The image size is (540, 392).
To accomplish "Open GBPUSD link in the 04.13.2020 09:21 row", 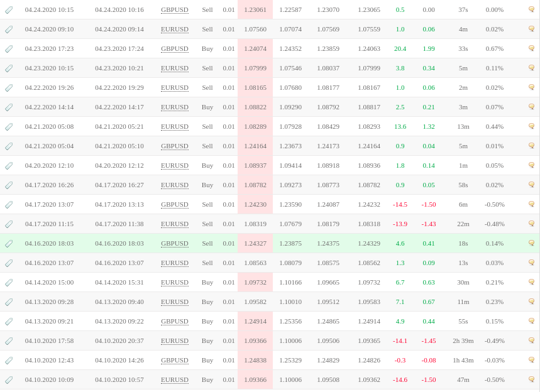I will pyautogui.click(x=175, y=321).
